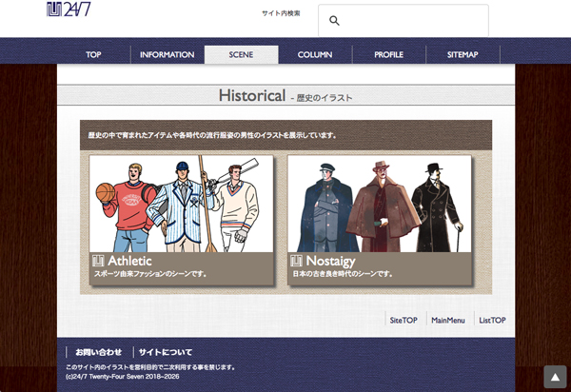Select the SCENE navigation tab
This screenshot has height=392, width=571.
click(241, 54)
